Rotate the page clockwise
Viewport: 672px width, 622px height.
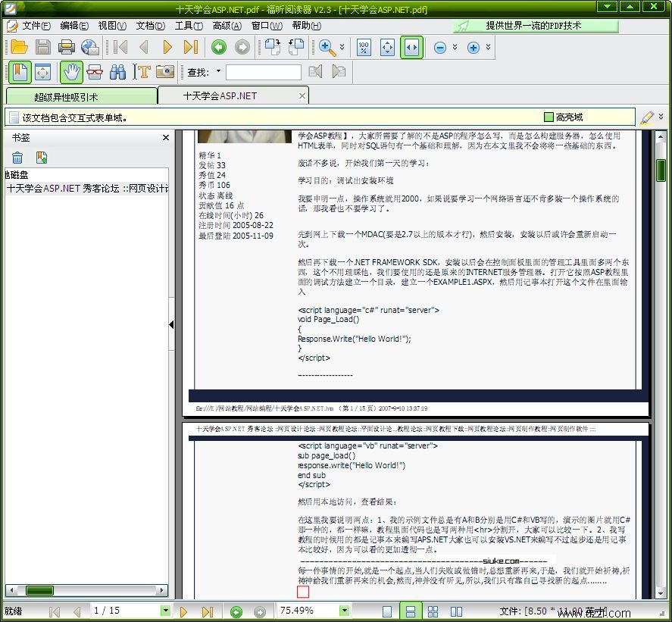pyautogui.click(x=273, y=47)
